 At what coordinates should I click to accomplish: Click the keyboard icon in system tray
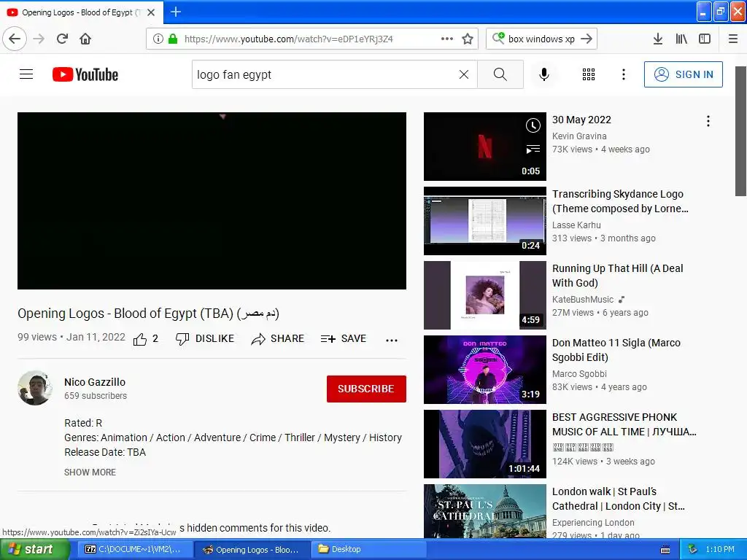pos(665,550)
